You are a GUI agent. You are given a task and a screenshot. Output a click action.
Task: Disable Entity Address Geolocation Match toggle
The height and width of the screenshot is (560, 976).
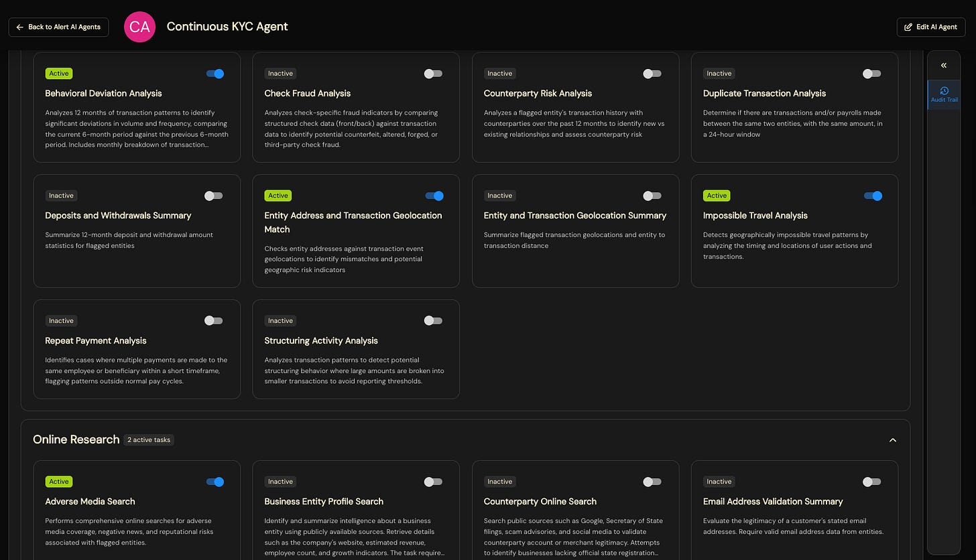pyautogui.click(x=434, y=196)
